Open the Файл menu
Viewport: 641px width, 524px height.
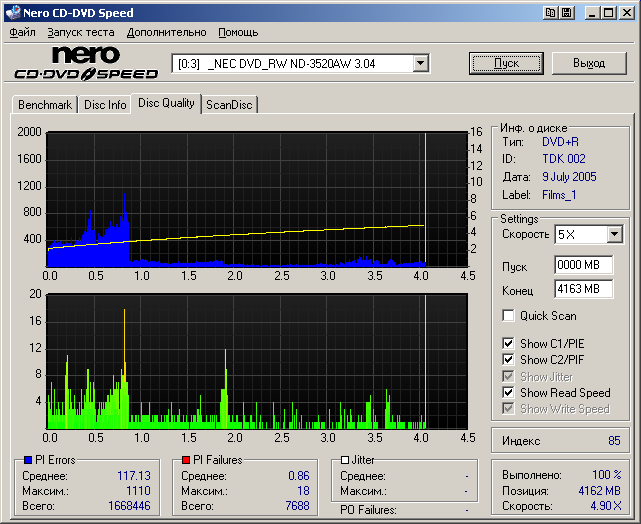[x=22, y=32]
